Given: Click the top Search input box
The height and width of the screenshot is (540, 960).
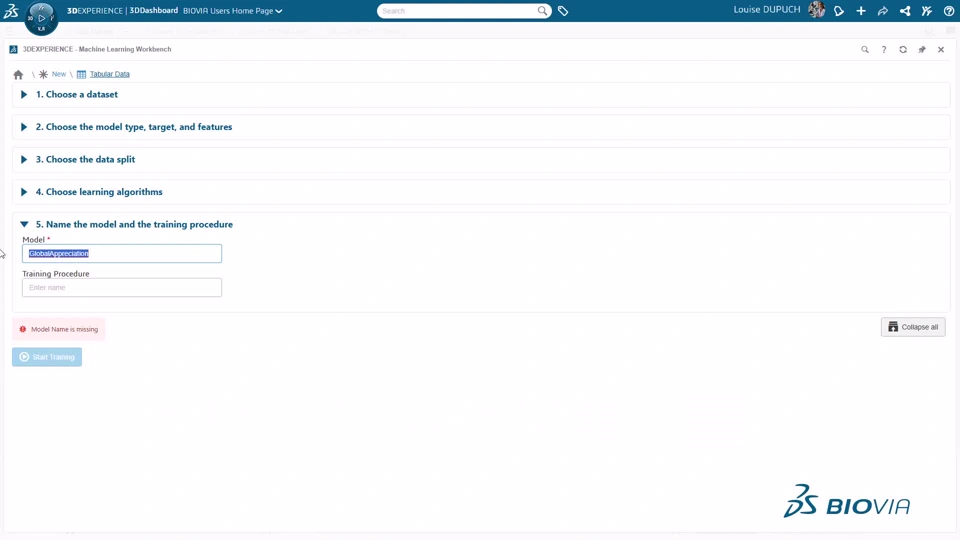Looking at the screenshot, I should [x=456, y=11].
